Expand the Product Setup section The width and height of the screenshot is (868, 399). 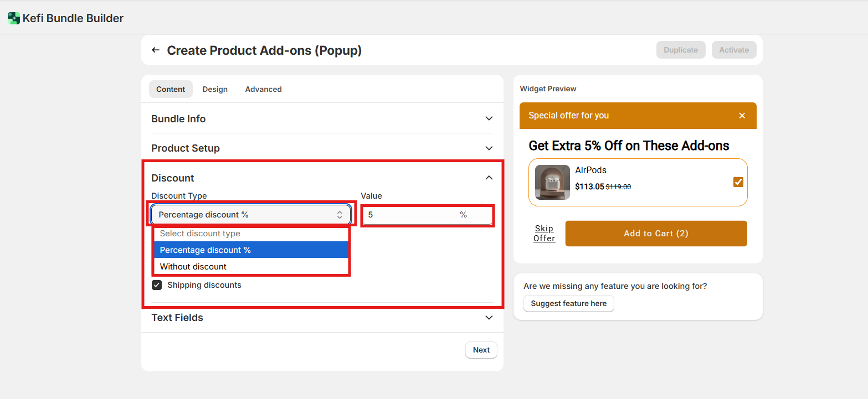click(x=489, y=148)
